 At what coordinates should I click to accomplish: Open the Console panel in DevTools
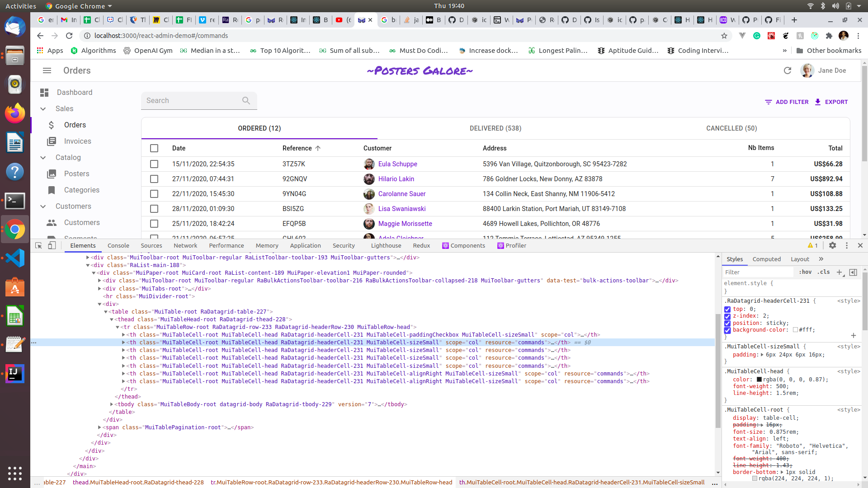(x=118, y=245)
